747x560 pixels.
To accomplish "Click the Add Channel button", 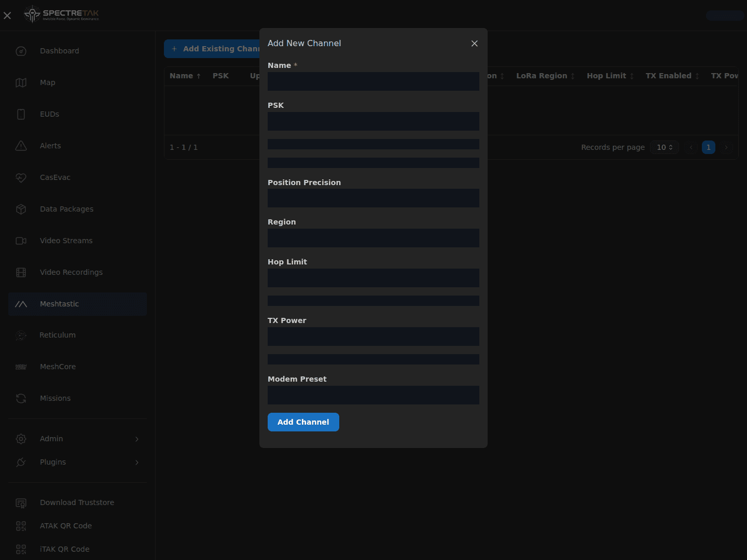I will pyautogui.click(x=303, y=422).
